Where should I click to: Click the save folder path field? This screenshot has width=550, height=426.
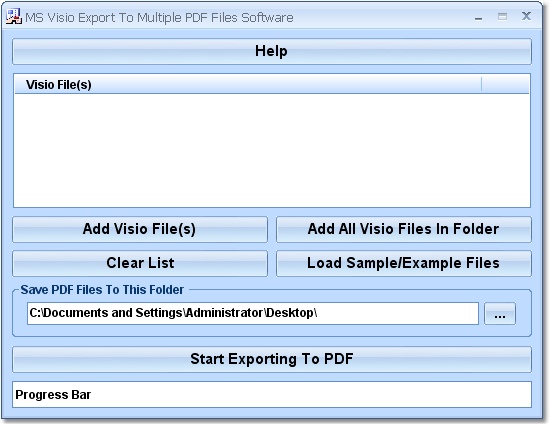coord(253,313)
